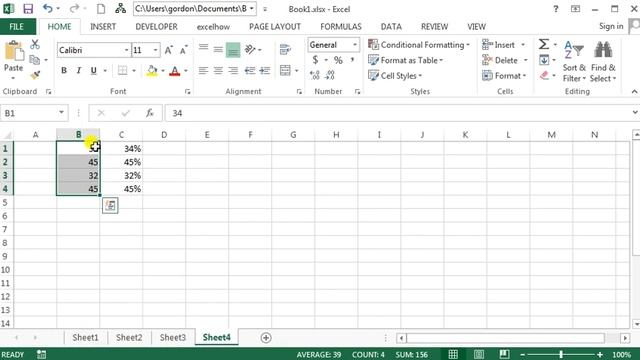Toggle Bold formatting
Screen dimensions: 640x360
pyautogui.click(x=64, y=71)
